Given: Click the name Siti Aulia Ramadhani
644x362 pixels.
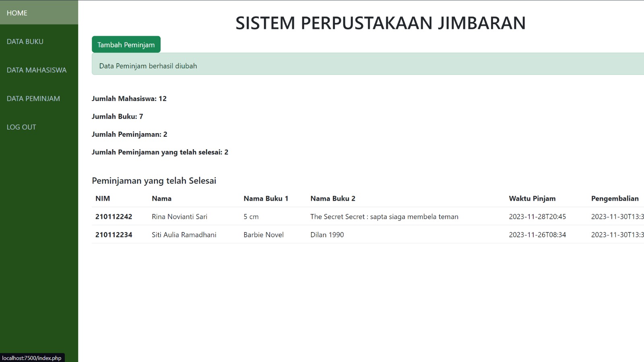Looking at the screenshot, I should [184, 234].
